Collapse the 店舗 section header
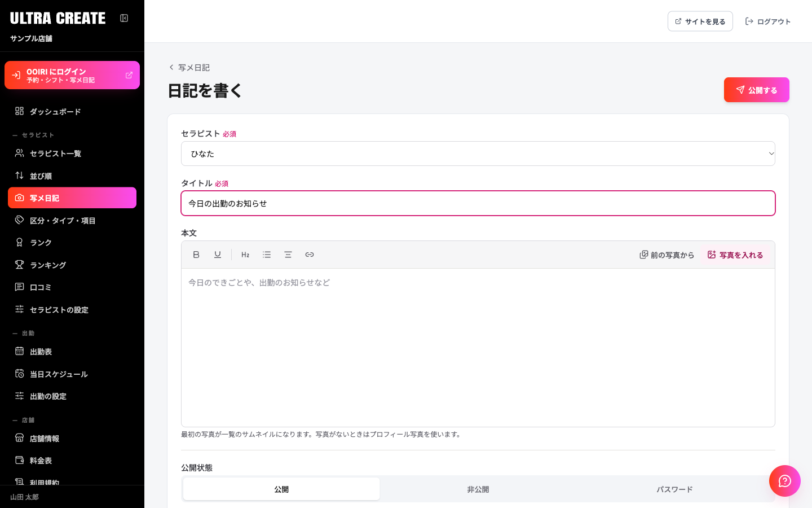The image size is (812, 508). click(24, 421)
